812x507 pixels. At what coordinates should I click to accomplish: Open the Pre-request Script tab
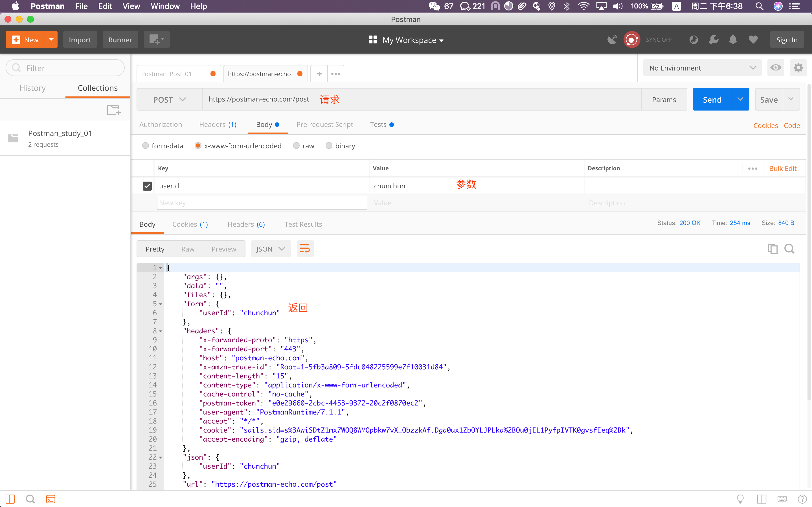[x=325, y=124]
